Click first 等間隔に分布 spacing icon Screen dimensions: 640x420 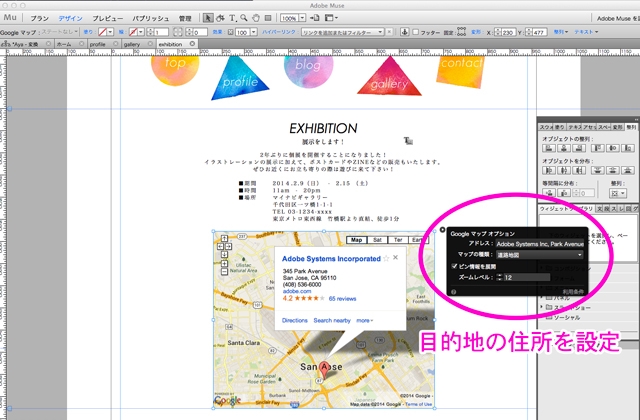click(x=549, y=193)
